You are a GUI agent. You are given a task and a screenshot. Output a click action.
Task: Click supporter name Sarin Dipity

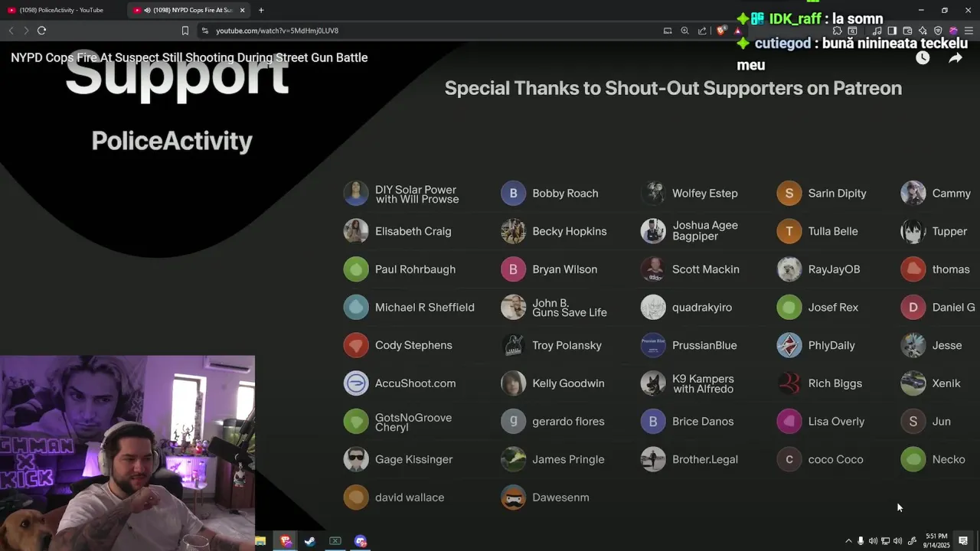tap(837, 194)
